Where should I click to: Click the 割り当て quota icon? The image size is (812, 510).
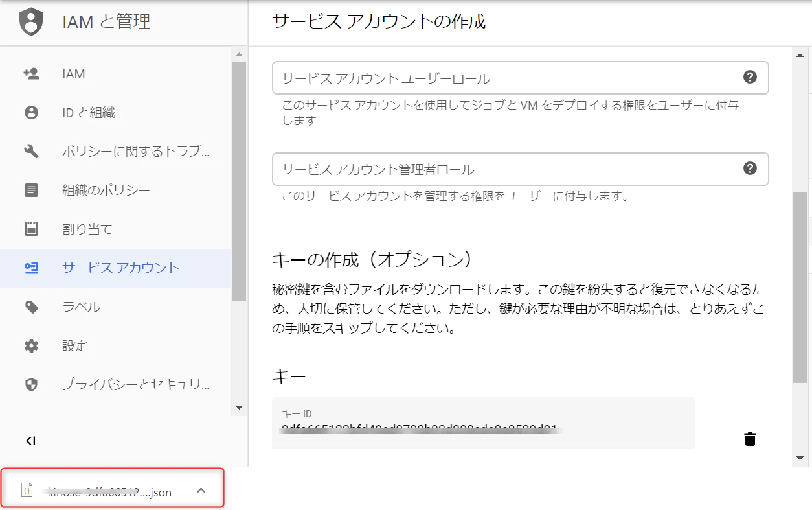point(31,229)
